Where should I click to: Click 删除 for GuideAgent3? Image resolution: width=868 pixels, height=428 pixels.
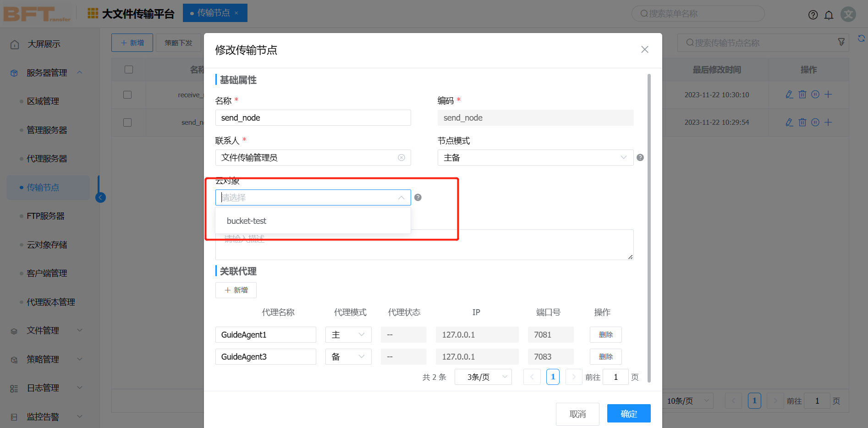pos(605,356)
